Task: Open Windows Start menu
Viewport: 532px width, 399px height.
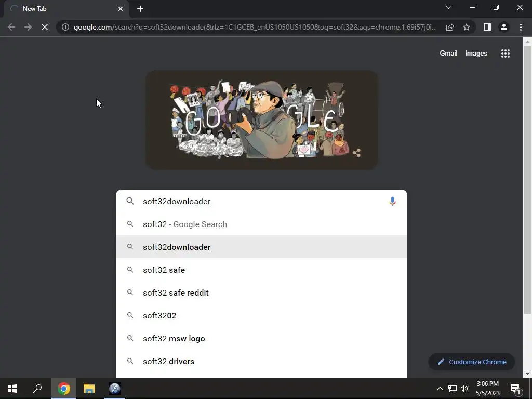Action: click(x=12, y=389)
